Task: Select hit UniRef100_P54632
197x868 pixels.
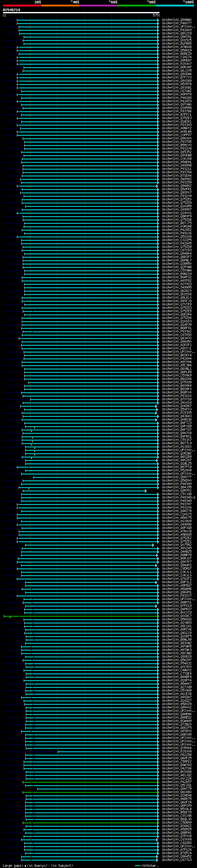Action: (176, 664)
